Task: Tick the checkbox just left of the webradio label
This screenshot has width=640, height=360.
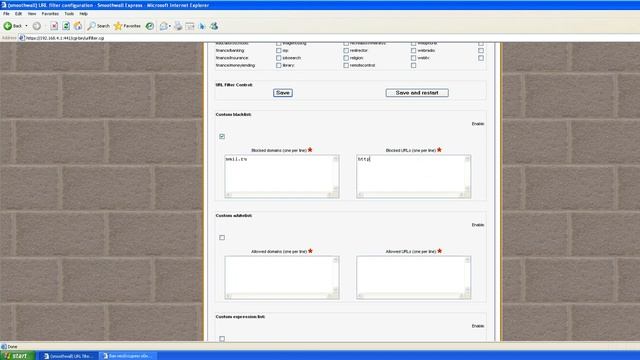Action: coord(413,51)
